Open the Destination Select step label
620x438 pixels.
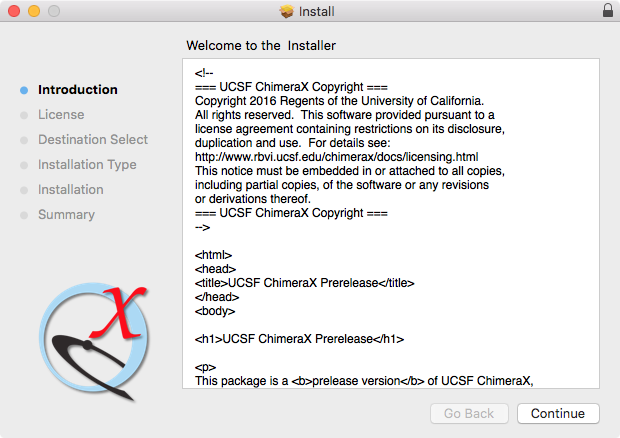coord(93,140)
